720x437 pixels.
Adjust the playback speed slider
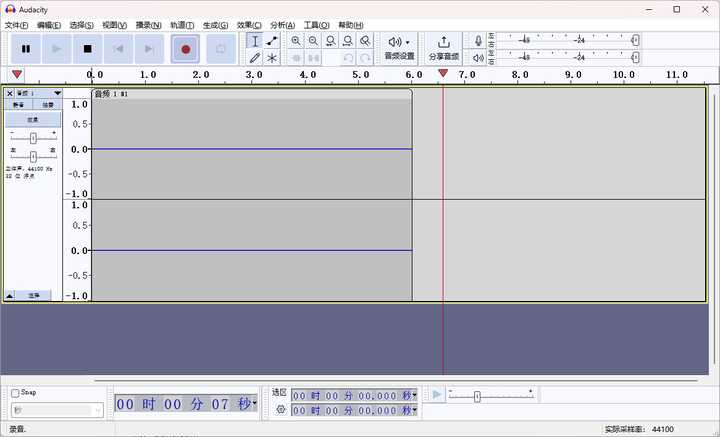pos(477,397)
